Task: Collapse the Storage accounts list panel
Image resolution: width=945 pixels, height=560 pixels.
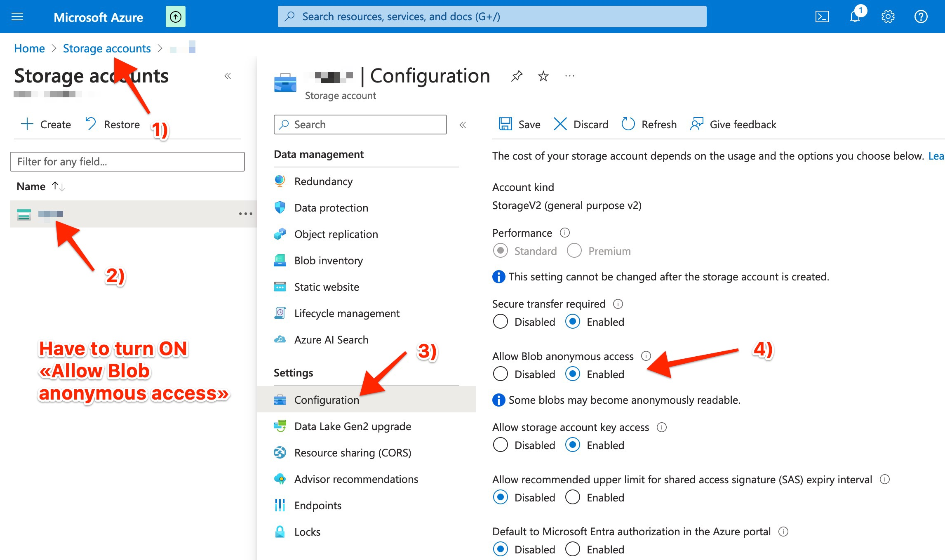Action: [x=228, y=76]
